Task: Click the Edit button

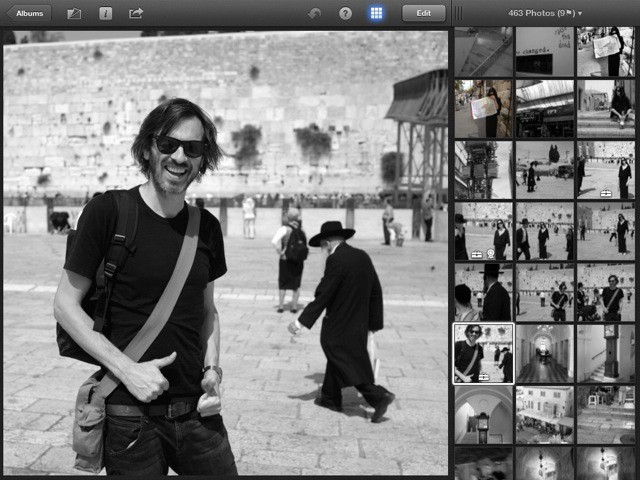Action: pos(423,13)
